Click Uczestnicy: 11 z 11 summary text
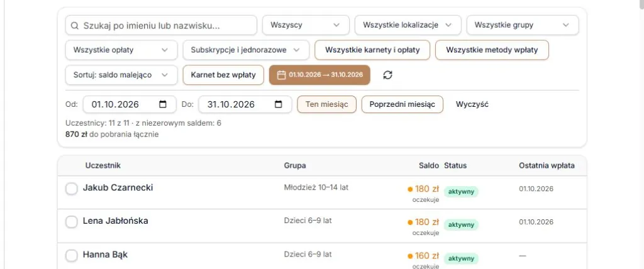This screenshot has height=269, width=644. click(x=96, y=123)
